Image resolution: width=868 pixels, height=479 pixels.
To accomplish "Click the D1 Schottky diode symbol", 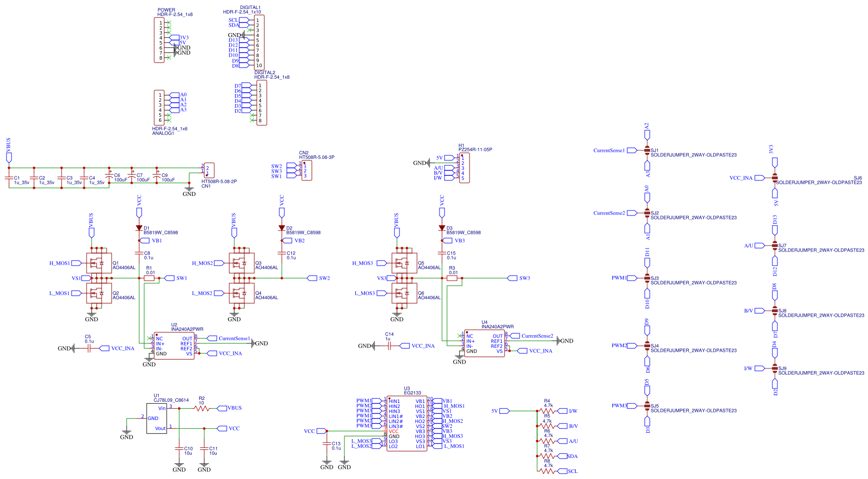I will pyautogui.click(x=139, y=227).
